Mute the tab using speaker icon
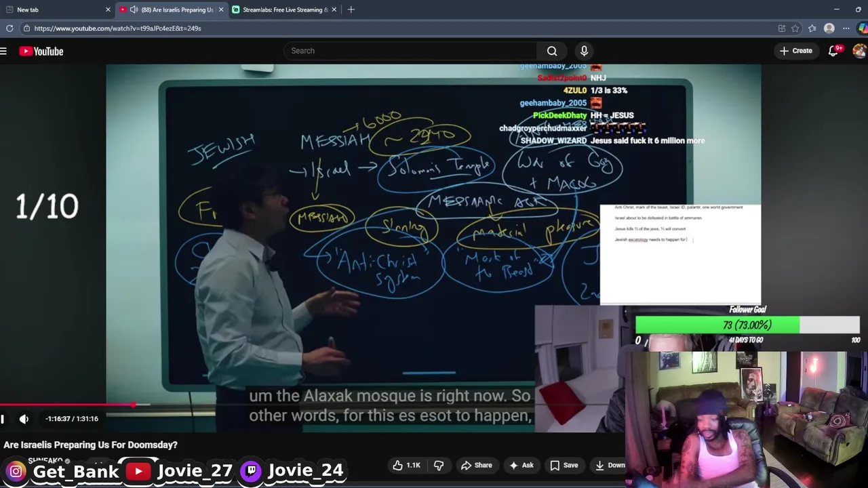868x488 pixels. tap(134, 9)
